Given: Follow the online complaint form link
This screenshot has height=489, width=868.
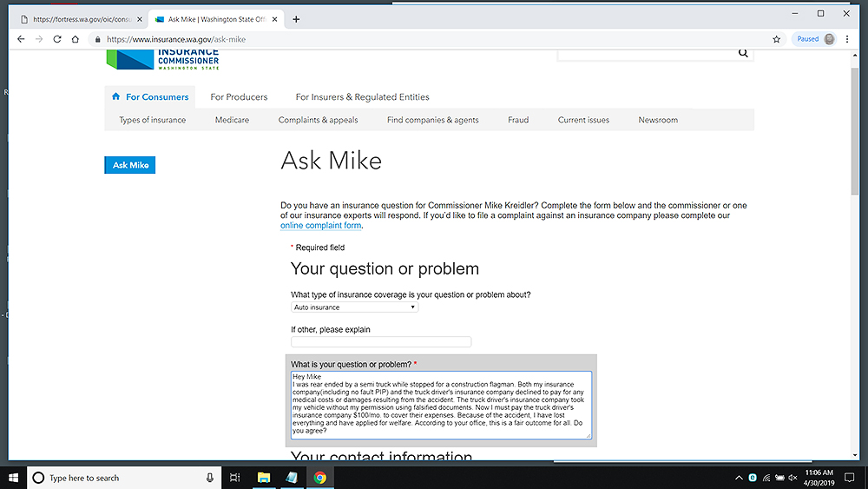Looking at the screenshot, I should click(x=320, y=226).
